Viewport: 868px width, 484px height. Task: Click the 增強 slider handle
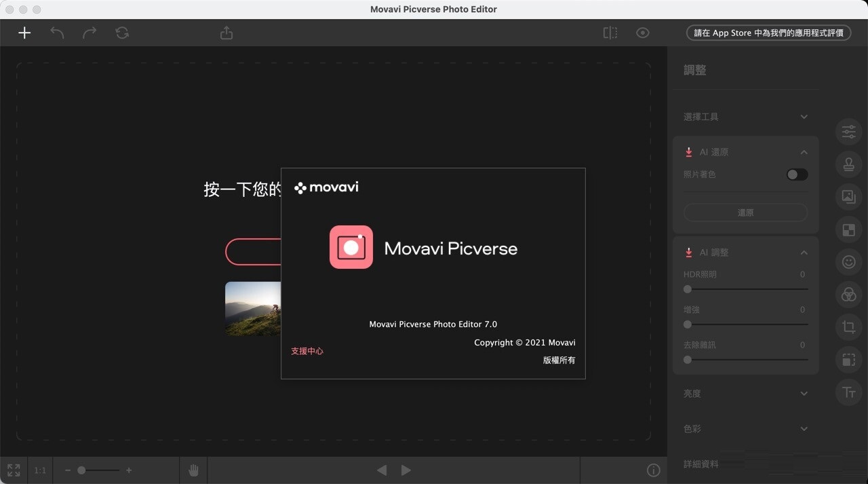point(688,324)
